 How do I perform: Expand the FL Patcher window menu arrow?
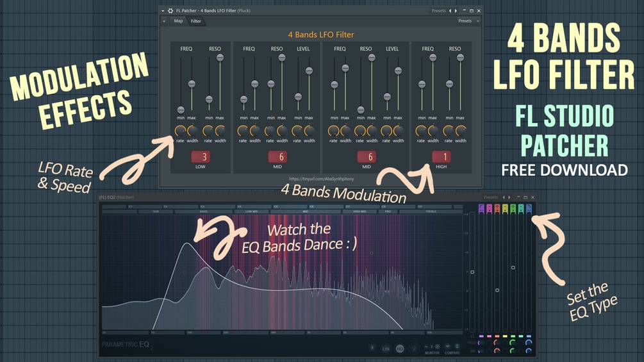[x=163, y=11]
